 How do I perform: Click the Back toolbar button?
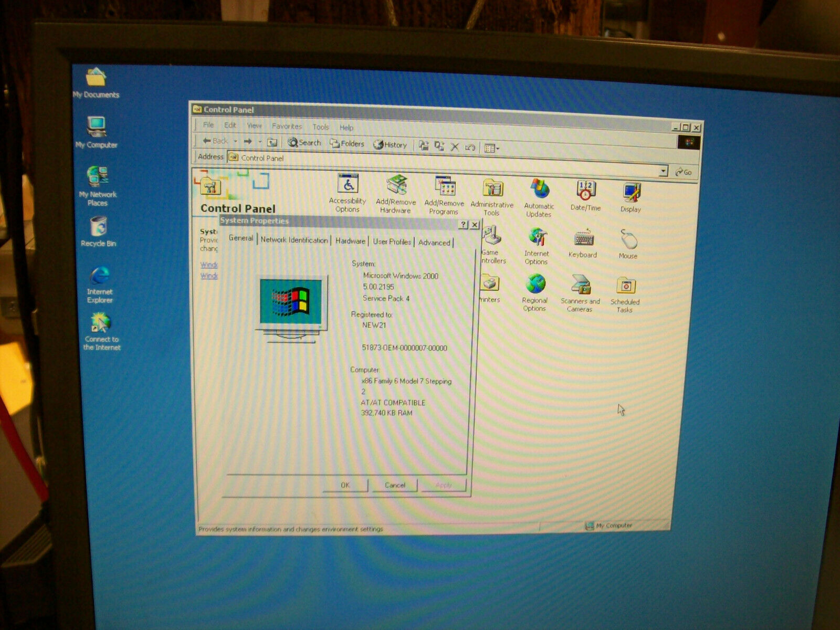pyautogui.click(x=215, y=141)
